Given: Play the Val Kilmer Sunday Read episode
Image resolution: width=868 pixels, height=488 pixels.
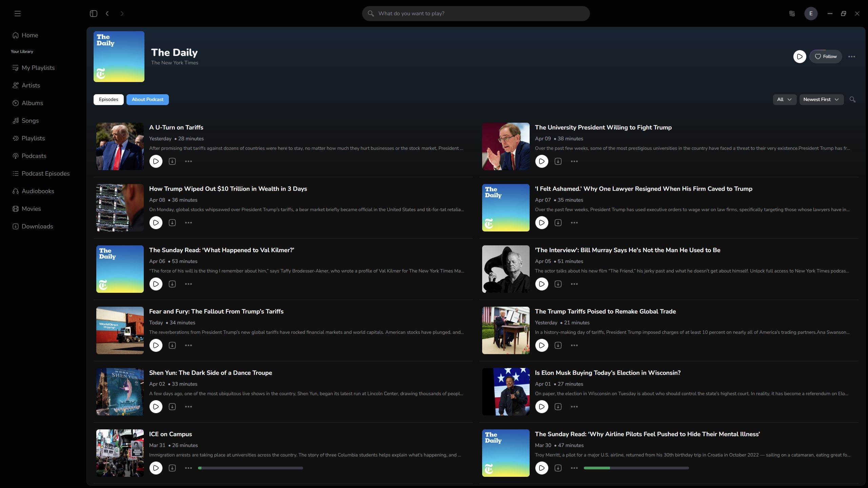Looking at the screenshot, I should coord(156,284).
